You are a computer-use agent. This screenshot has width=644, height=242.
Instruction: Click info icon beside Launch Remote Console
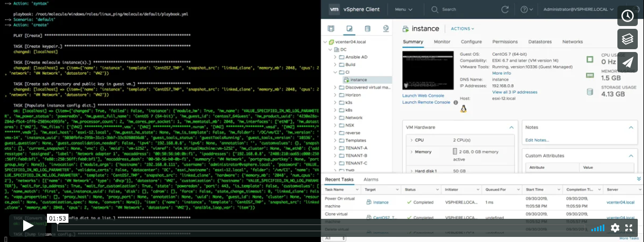click(456, 102)
